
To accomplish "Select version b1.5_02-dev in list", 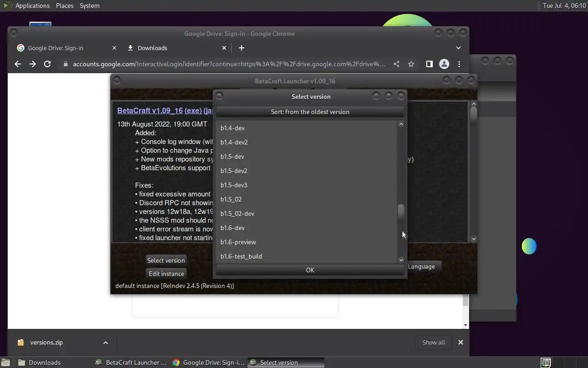I will click(306, 213).
